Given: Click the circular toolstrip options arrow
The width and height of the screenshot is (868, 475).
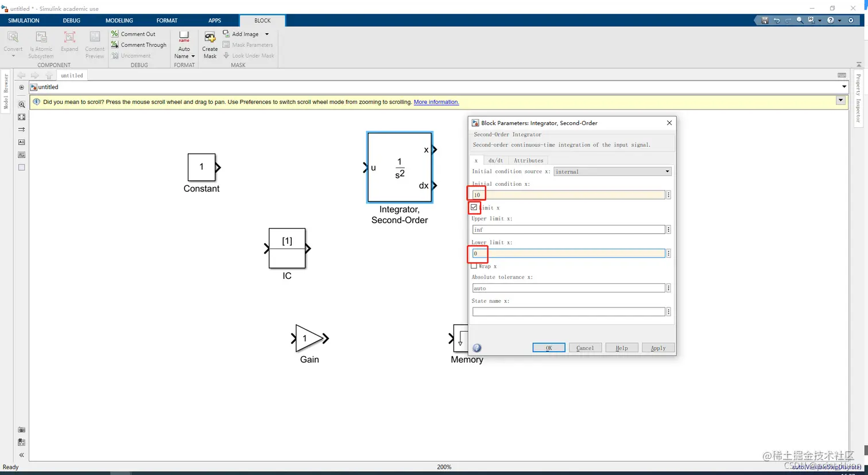Looking at the screenshot, I should coord(851,20).
